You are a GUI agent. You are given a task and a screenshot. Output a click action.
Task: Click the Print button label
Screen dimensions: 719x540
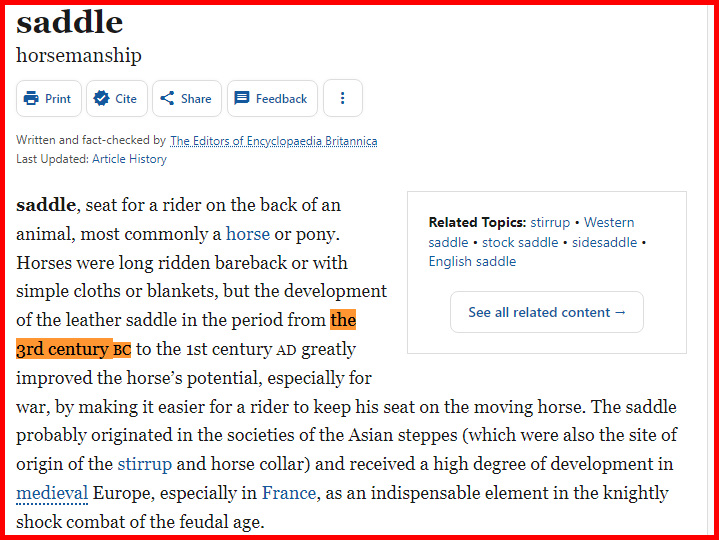[58, 99]
